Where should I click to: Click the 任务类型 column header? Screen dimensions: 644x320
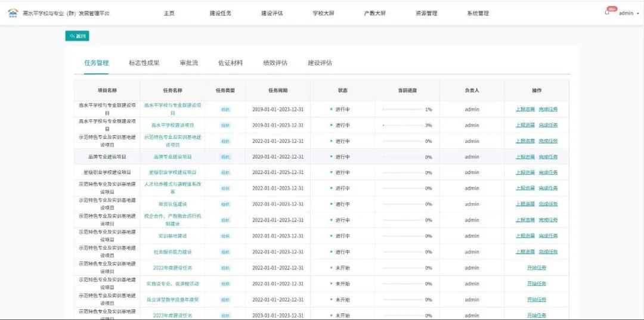point(225,90)
